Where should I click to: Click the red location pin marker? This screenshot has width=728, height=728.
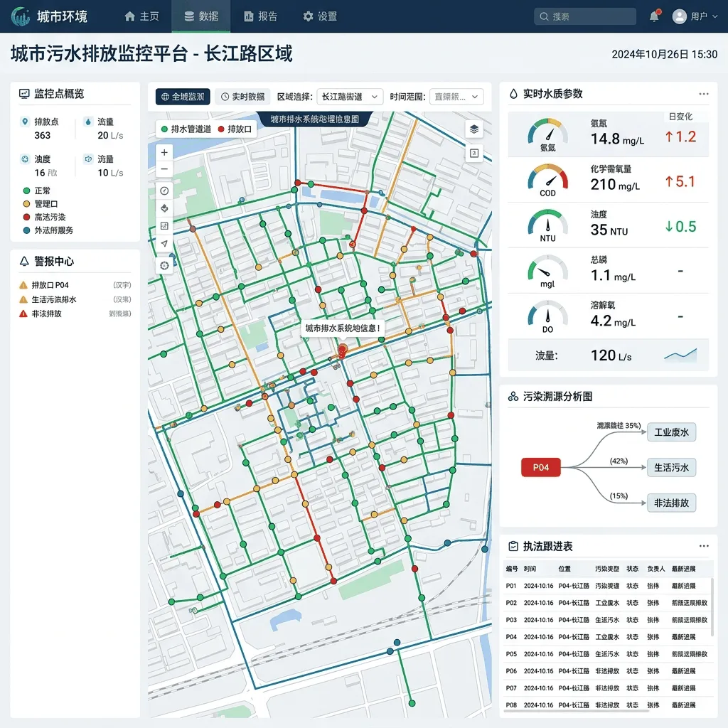click(343, 351)
